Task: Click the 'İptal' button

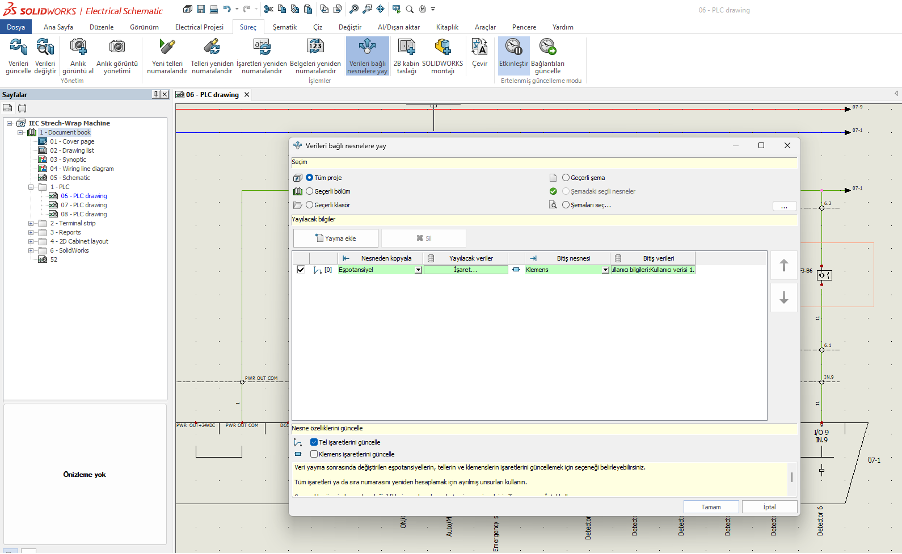Action: coord(770,507)
